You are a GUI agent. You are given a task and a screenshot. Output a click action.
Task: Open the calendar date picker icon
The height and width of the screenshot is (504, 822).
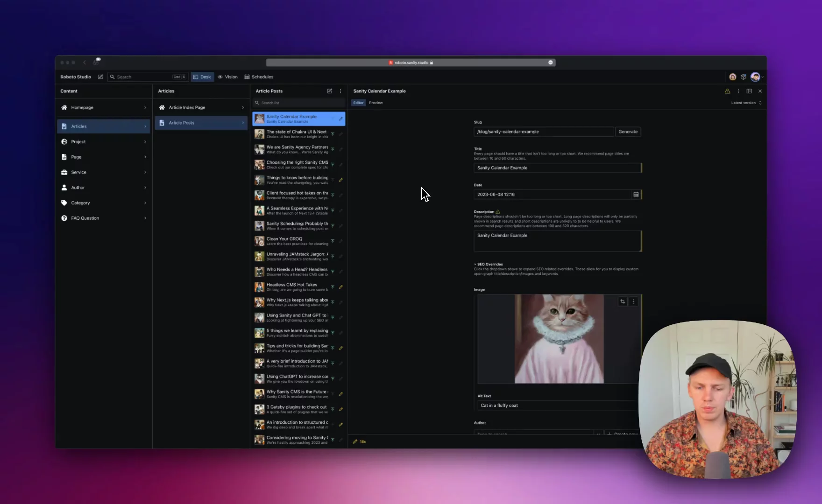[x=636, y=195]
